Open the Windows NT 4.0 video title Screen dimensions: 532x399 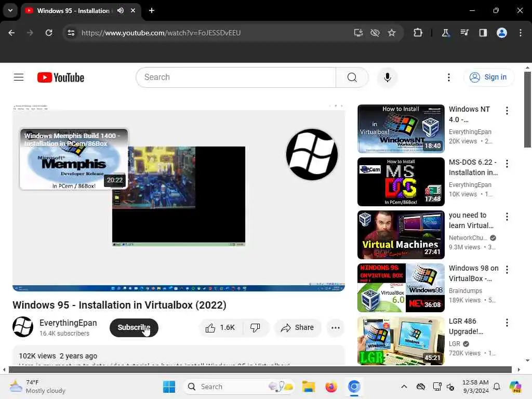point(469,114)
